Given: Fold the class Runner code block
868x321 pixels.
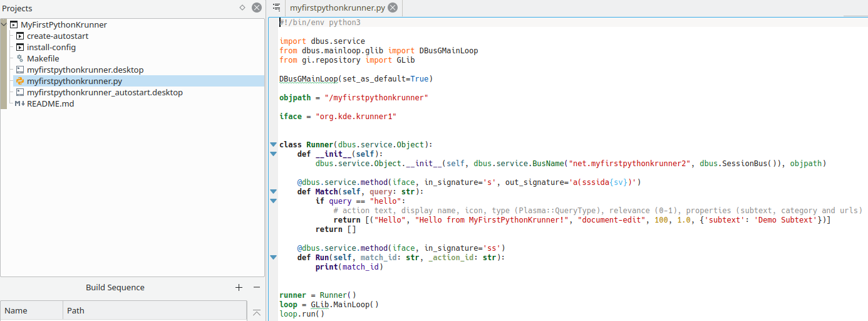Looking at the screenshot, I should point(273,145).
